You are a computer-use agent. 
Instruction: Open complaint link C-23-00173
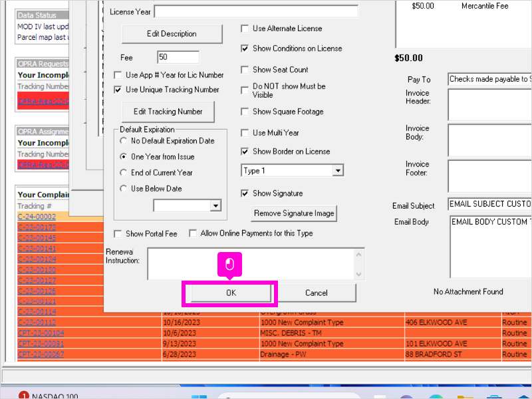coord(37,227)
